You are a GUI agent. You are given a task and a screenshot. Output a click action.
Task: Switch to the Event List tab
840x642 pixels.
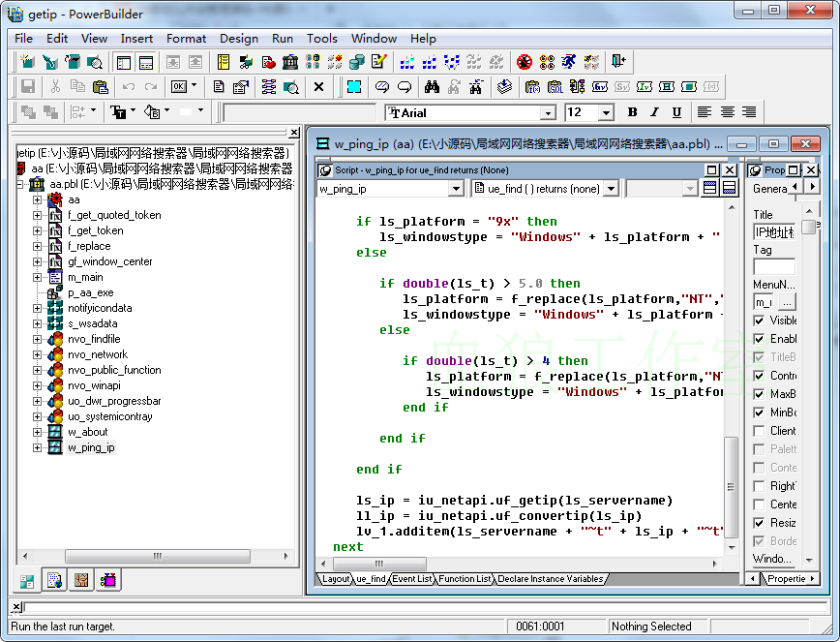pyautogui.click(x=411, y=579)
